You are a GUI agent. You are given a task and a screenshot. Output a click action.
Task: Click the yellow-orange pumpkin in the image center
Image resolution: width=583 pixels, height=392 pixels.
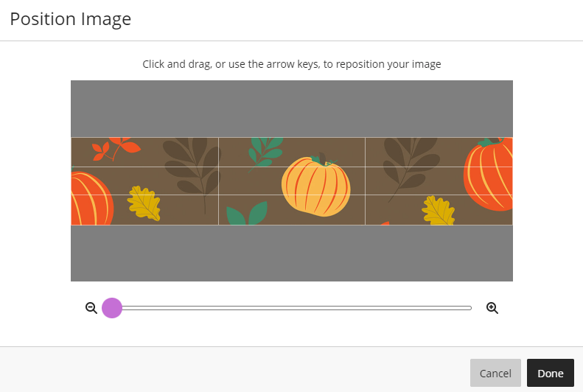coord(316,187)
